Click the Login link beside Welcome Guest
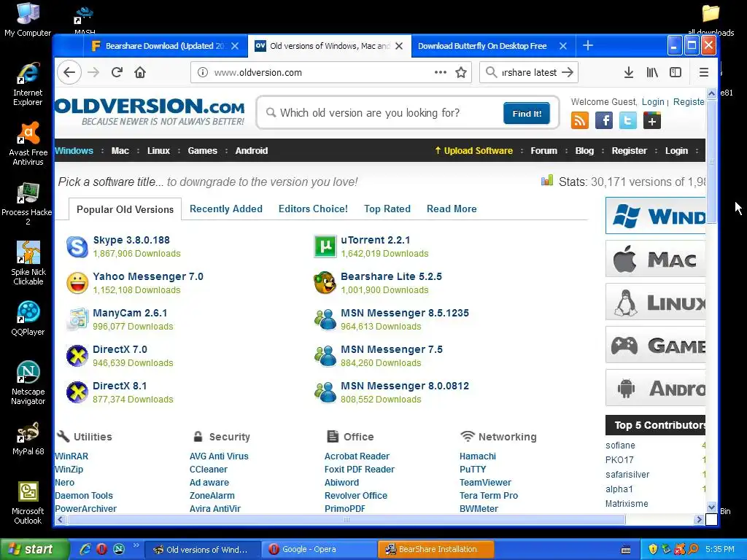The height and width of the screenshot is (560, 747). [653, 102]
